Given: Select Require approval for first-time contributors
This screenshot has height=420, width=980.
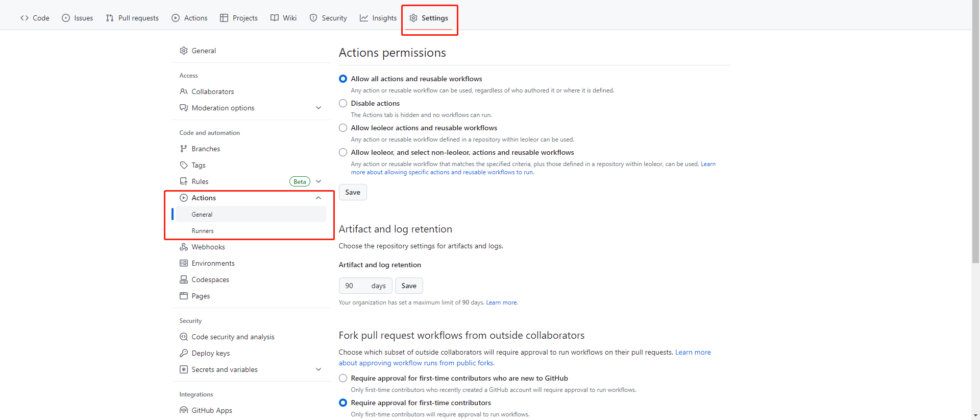Looking at the screenshot, I should 343,403.
